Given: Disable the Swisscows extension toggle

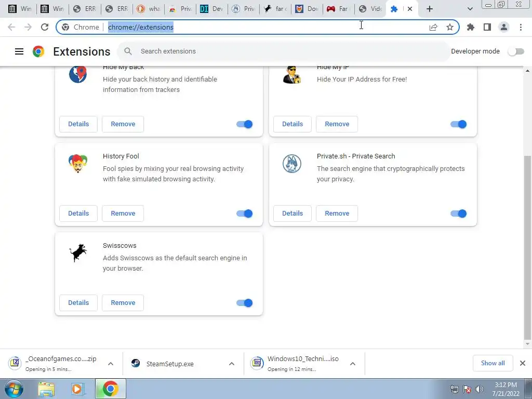Looking at the screenshot, I should tap(244, 303).
